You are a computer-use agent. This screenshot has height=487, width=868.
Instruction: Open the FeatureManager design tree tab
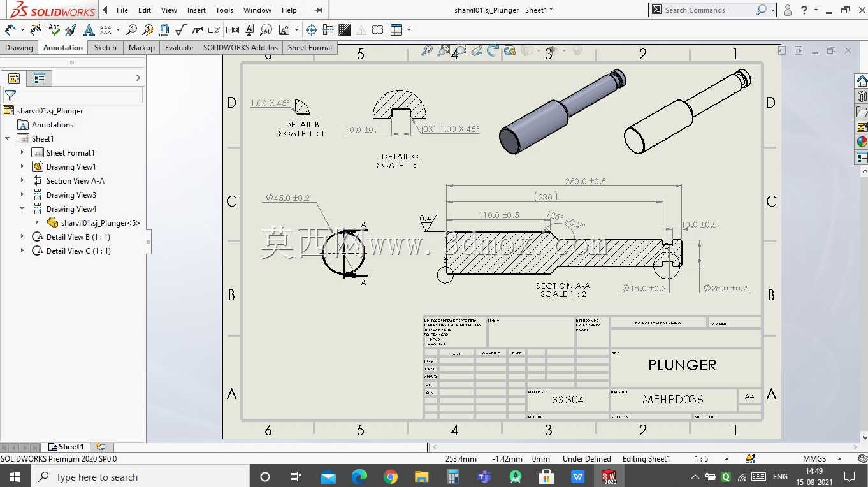pyautogui.click(x=14, y=78)
